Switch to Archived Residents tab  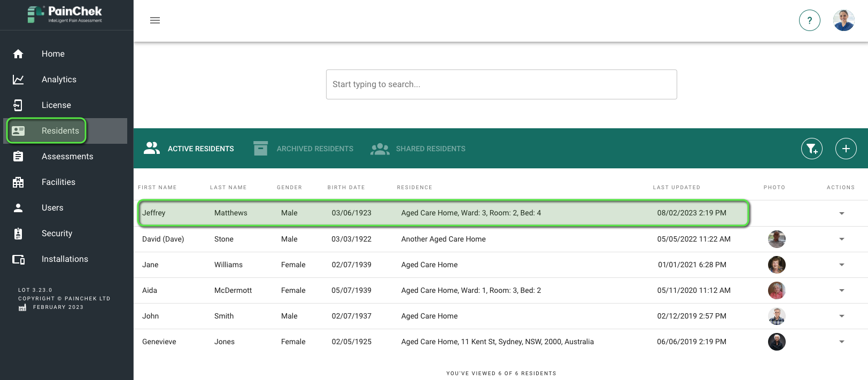tap(303, 149)
